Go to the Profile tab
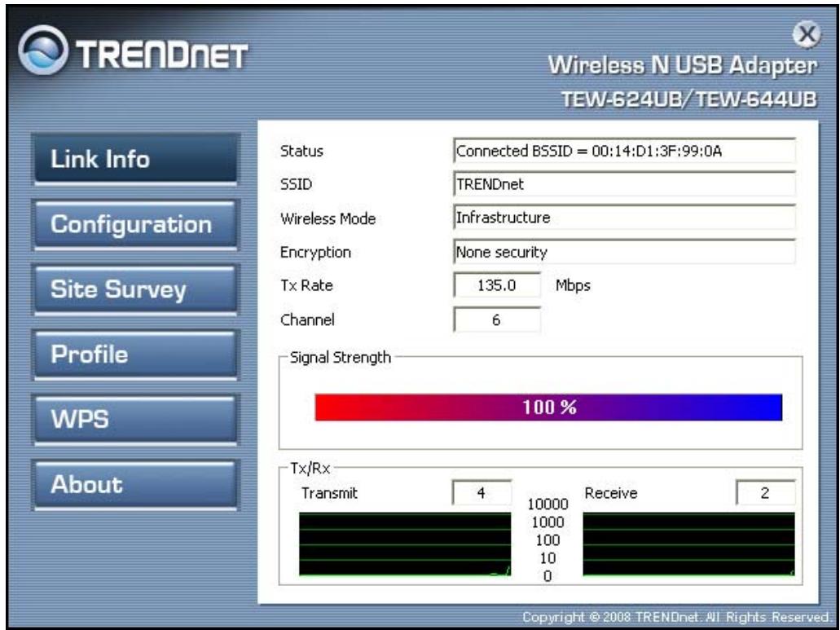Image resolution: width=840 pixels, height=630 pixels. [135, 355]
